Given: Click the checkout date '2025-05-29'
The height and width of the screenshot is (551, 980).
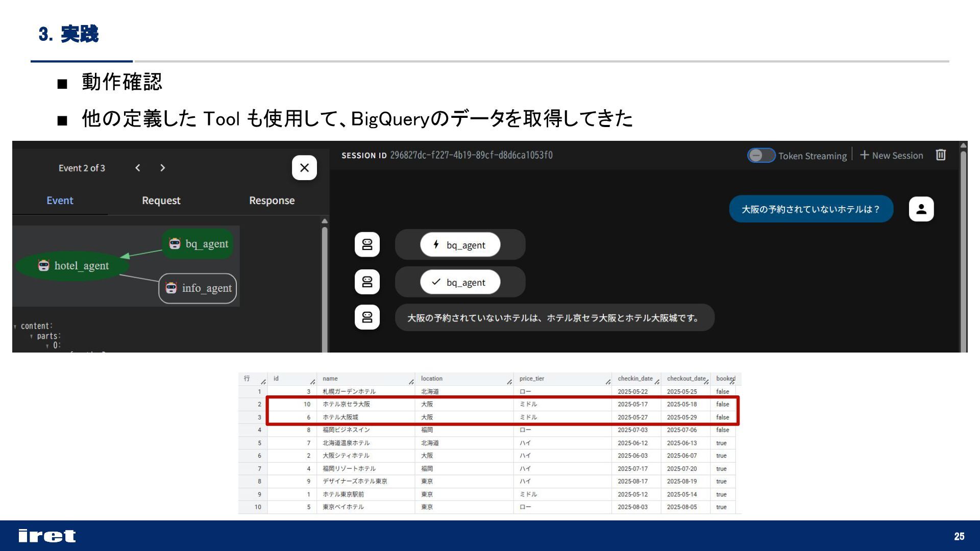Looking at the screenshot, I should click(x=681, y=417).
